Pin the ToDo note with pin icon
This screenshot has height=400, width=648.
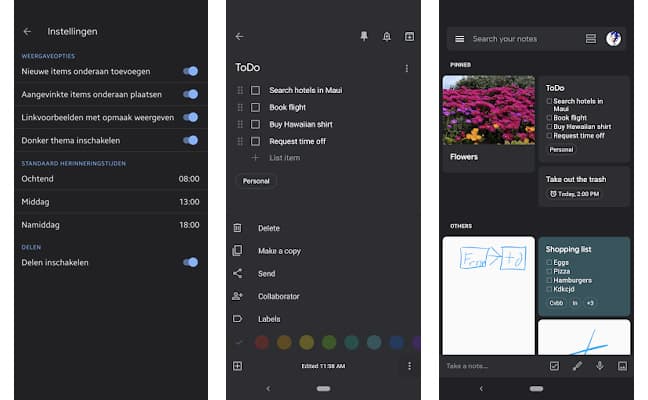(x=364, y=37)
